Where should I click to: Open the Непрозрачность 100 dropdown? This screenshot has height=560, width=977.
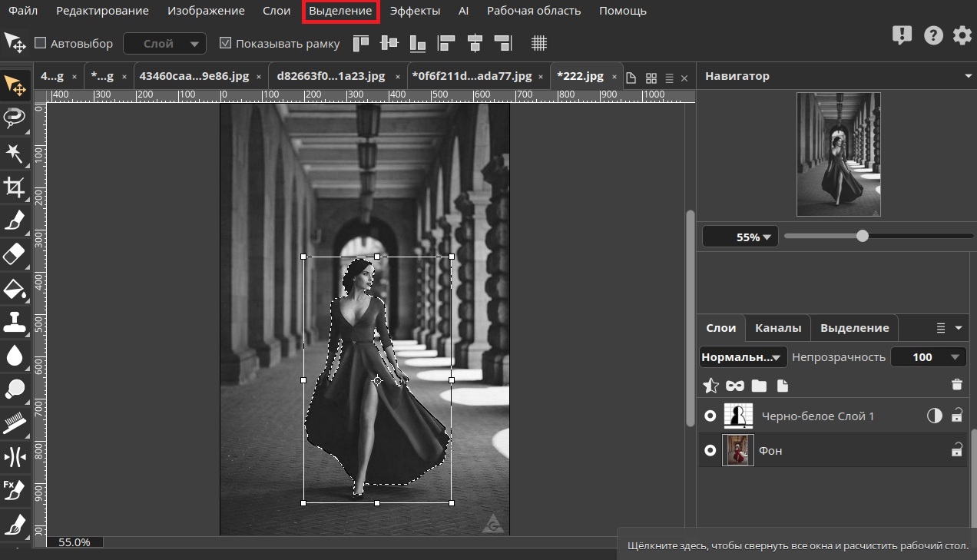click(x=929, y=356)
